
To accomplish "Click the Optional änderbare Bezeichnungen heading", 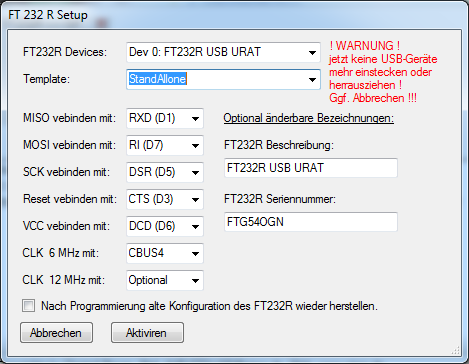I will tap(309, 118).
